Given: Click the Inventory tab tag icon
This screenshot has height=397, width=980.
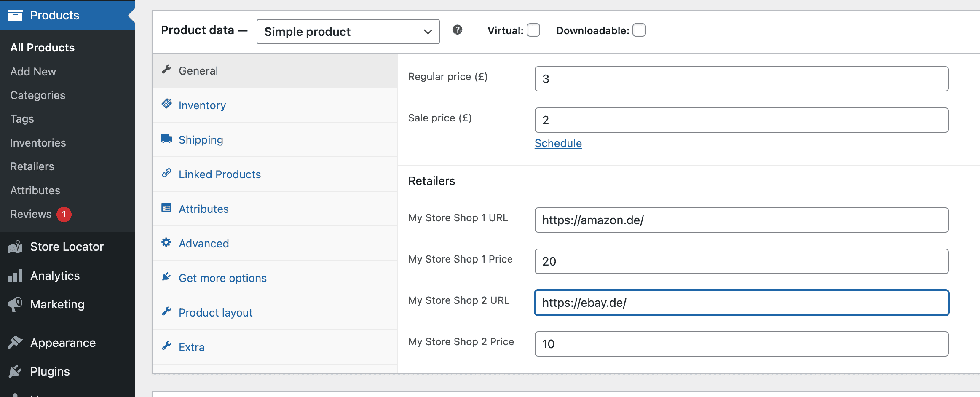Looking at the screenshot, I should click(167, 104).
